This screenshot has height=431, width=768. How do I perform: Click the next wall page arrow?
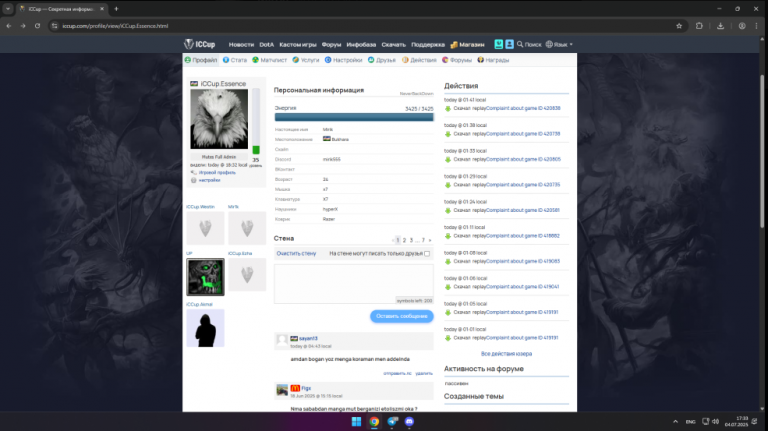point(430,240)
